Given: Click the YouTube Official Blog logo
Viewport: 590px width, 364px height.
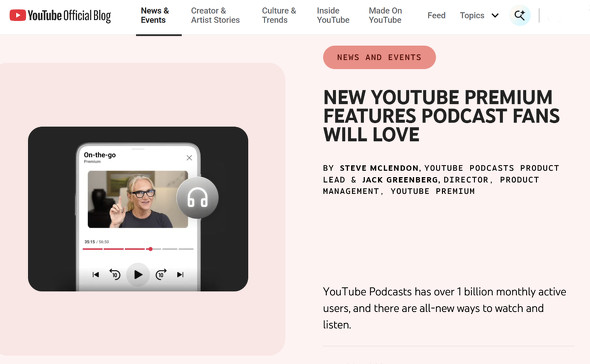Looking at the screenshot, I should 60,15.
